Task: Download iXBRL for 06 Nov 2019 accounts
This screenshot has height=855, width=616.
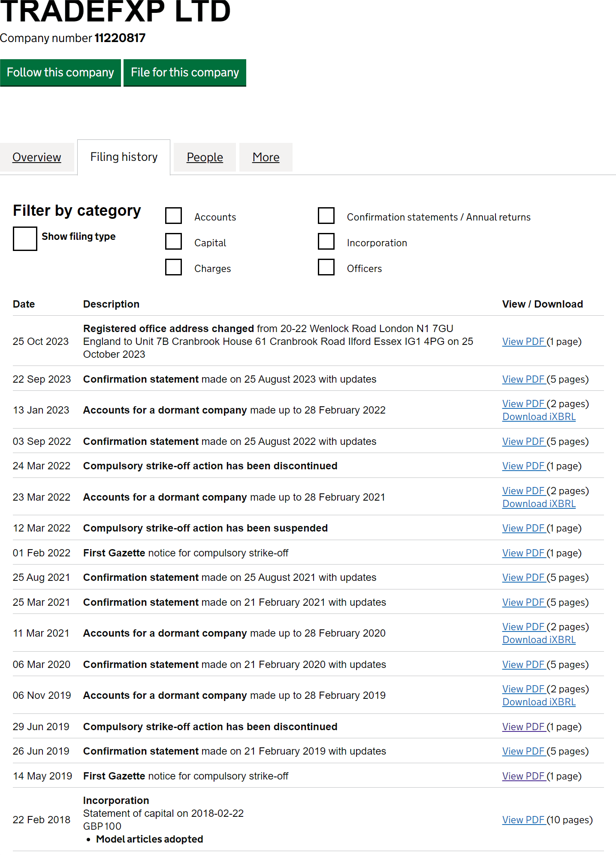Action: [x=539, y=702]
